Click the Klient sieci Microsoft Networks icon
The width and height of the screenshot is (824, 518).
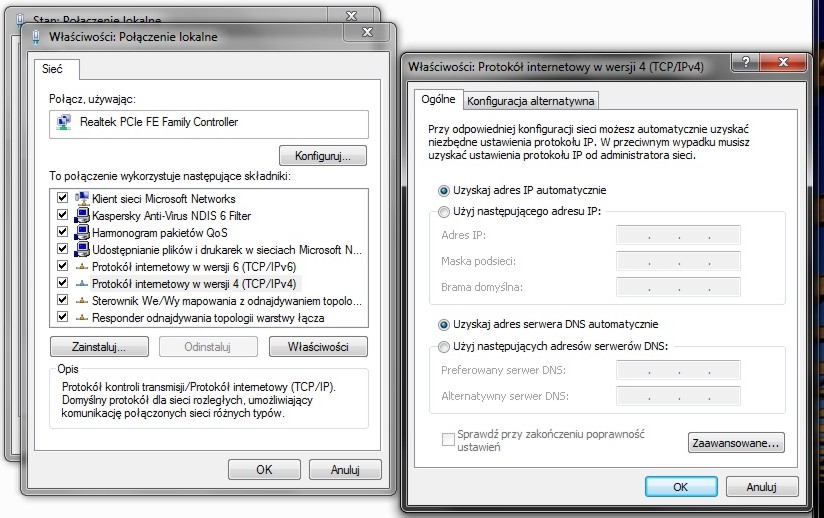tap(82, 199)
